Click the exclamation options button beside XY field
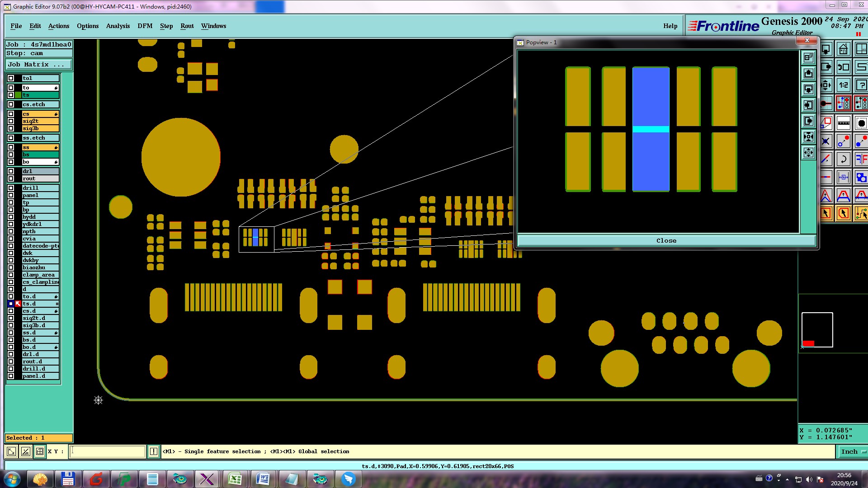Viewport: 868px width, 488px height. (154, 451)
